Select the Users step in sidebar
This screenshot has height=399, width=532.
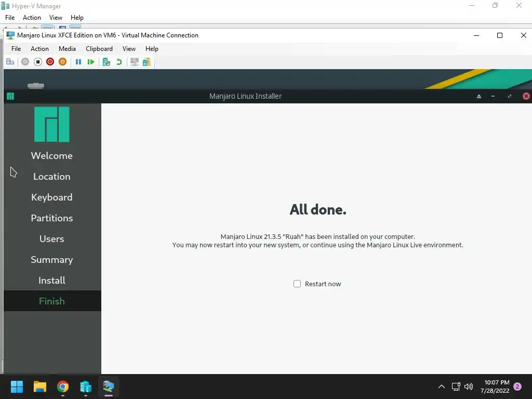pos(52,239)
